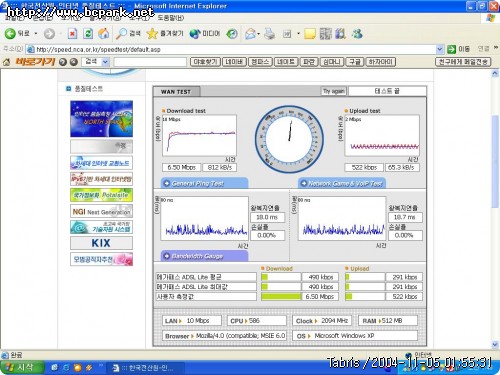This screenshot has width=500, height=375.
Task: Click the Mail envelope icon
Action: [x=250, y=34]
